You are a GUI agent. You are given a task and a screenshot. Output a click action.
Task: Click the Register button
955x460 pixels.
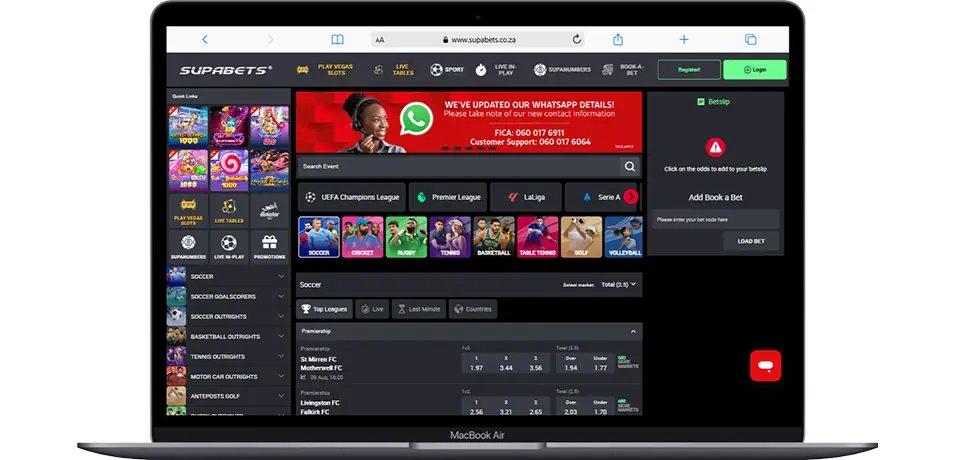[689, 70]
